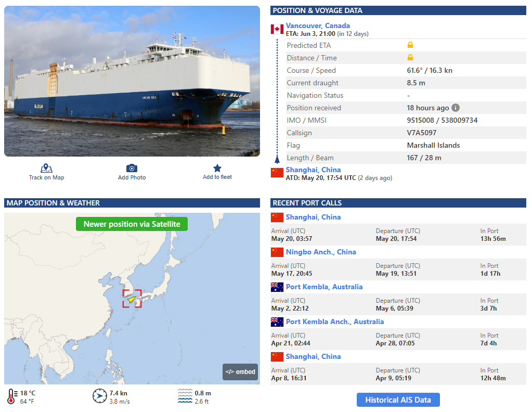Open the vessel photo thumbnail

coord(132,81)
